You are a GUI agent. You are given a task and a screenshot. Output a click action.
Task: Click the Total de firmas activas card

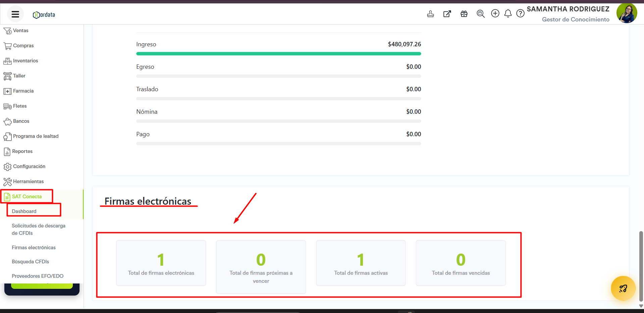pos(360,263)
